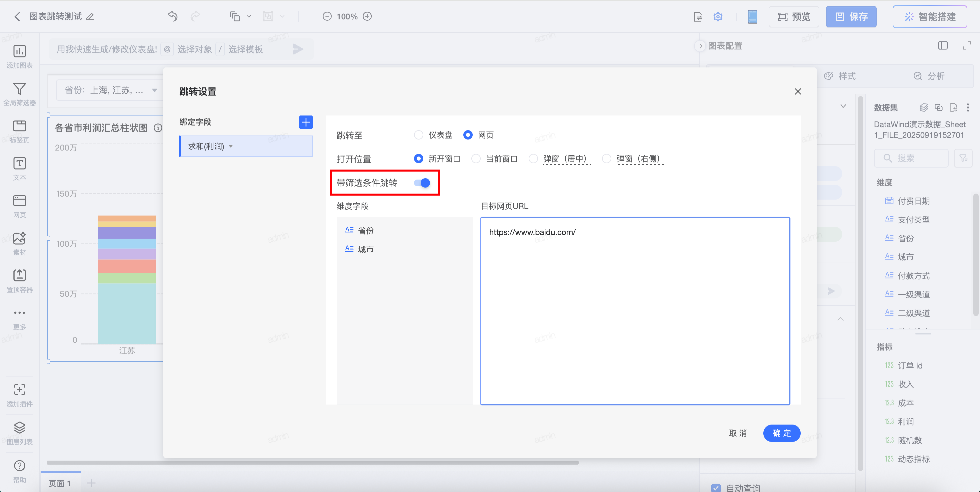Open 图层列表 layers icon
This screenshot has width=980, height=492.
[19, 428]
